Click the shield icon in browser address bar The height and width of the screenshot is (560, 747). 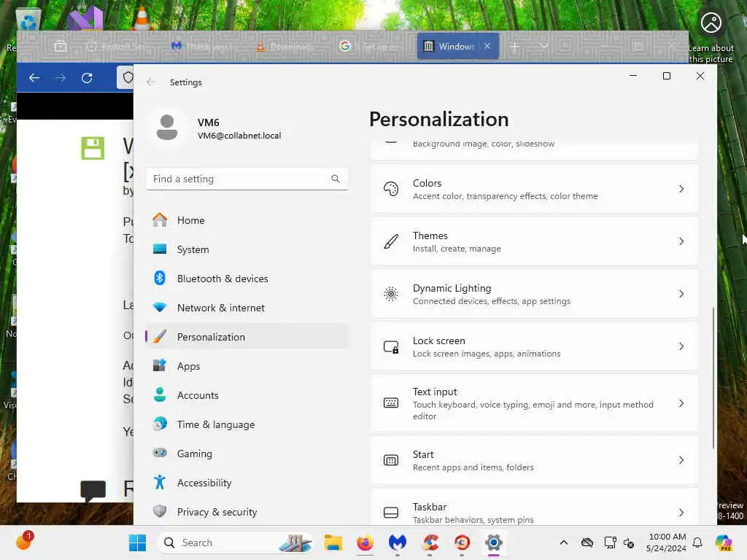(128, 77)
